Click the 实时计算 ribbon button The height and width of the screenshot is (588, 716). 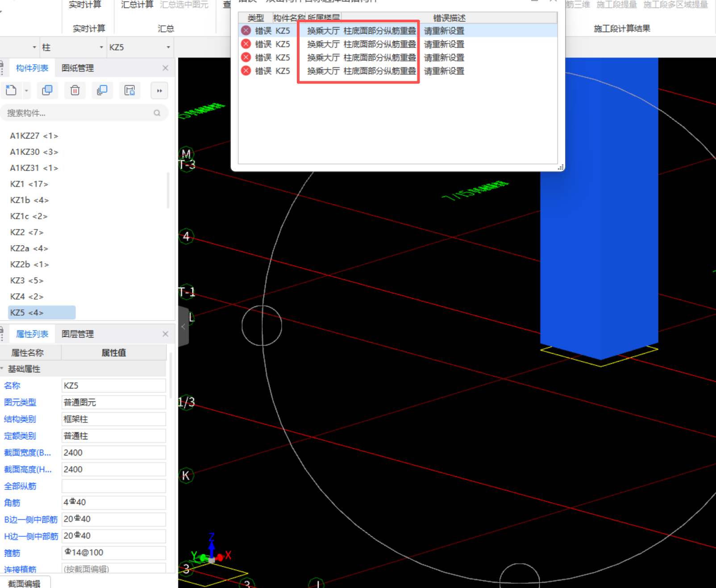point(85,4)
